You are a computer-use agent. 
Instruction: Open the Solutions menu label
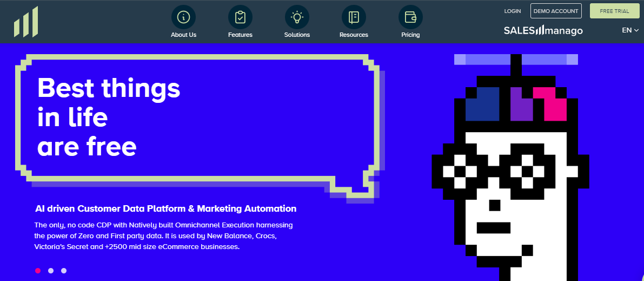coord(297,35)
